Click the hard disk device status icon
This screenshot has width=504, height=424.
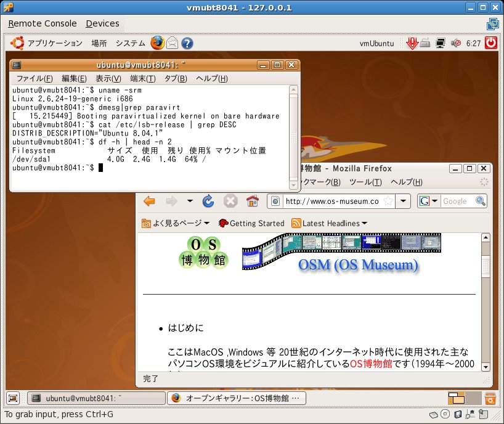pyautogui.click(x=433, y=415)
